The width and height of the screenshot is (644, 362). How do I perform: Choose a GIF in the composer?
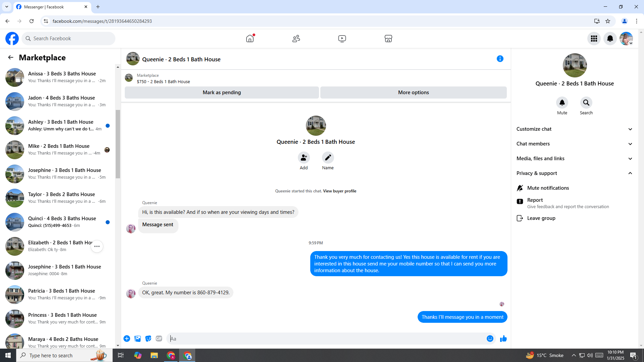159,339
